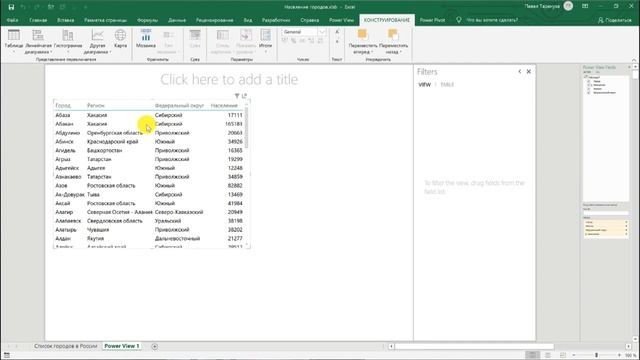This screenshot has height=360, width=640.
Task: Select the cell 'Абакан' in the table
Action: point(64,124)
